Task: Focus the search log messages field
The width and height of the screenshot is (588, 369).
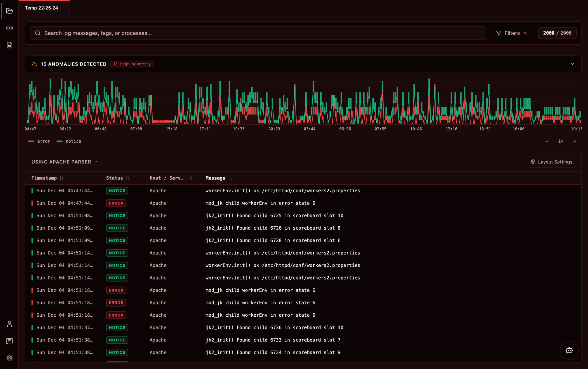Action: (x=258, y=33)
